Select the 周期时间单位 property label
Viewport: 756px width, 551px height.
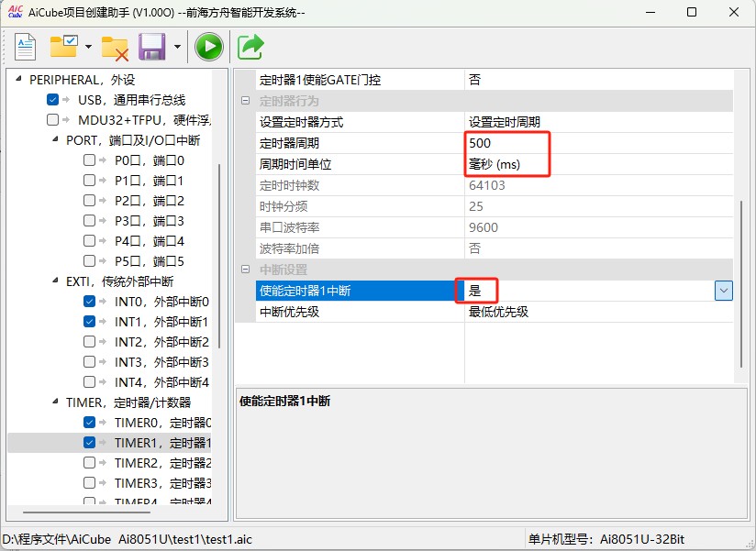pos(295,164)
